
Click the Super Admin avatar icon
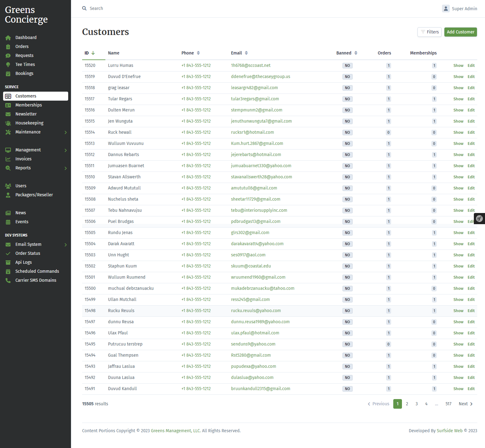pos(446,9)
